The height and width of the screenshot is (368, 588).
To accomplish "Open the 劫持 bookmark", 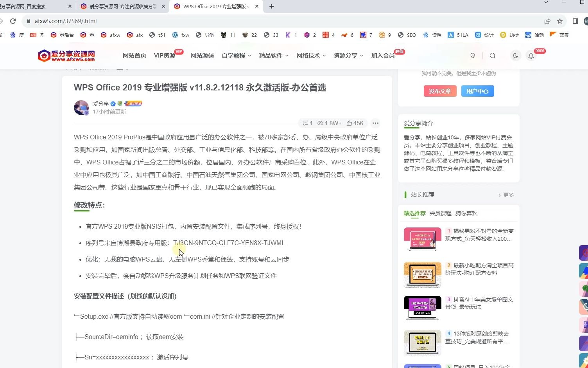I will 509,35.
